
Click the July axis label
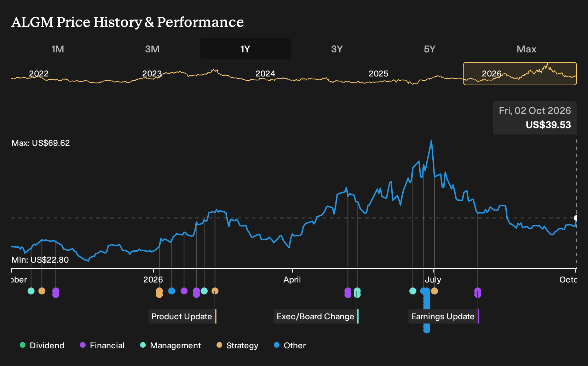(433, 280)
